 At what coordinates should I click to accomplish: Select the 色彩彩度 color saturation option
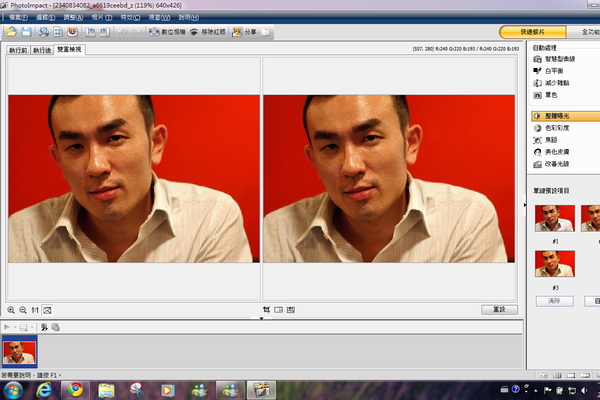pos(551,128)
